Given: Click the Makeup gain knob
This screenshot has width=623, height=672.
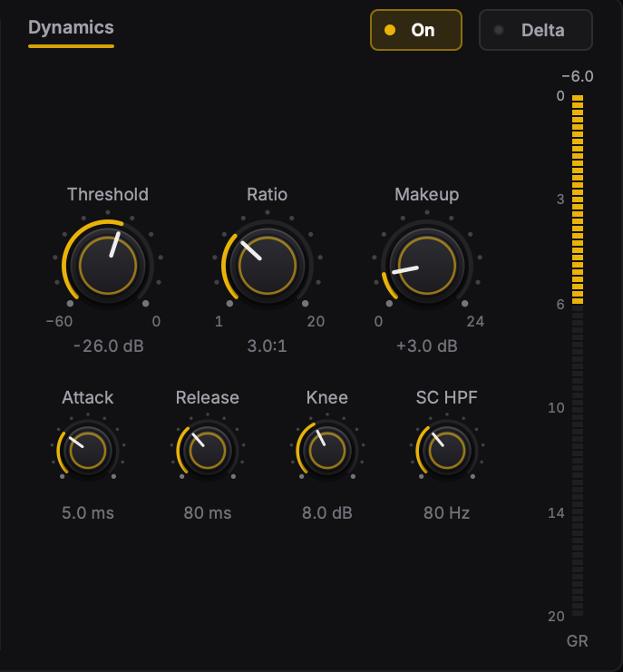Looking at the screenshot, I should tap(427, 266).
